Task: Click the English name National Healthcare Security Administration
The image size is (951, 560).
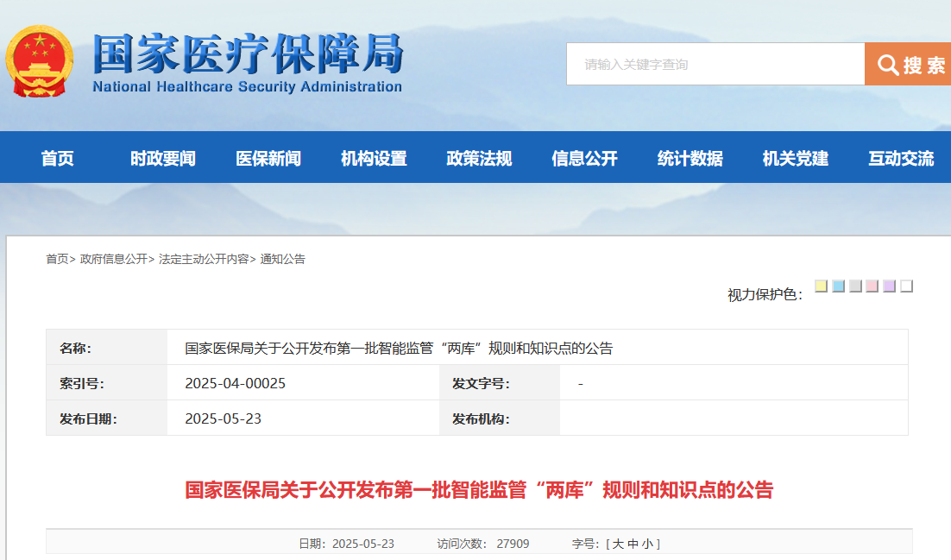Action: pyautogui.click(x=248, y=87)
